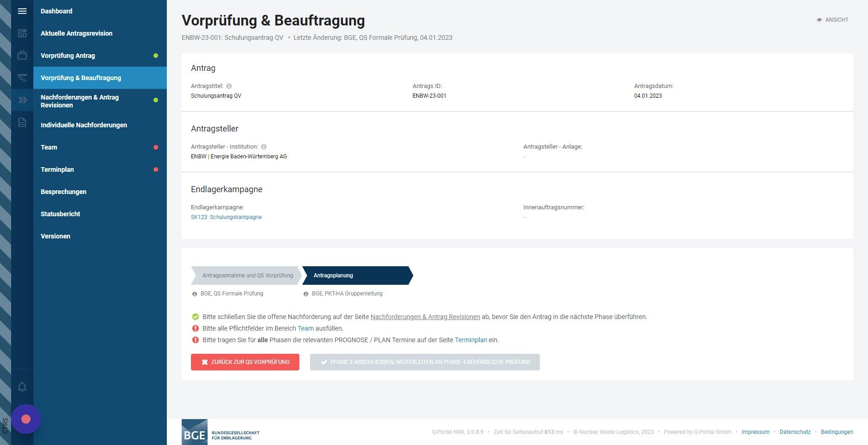
Task: Open the Impressum footer link
Action: point(755,432)
